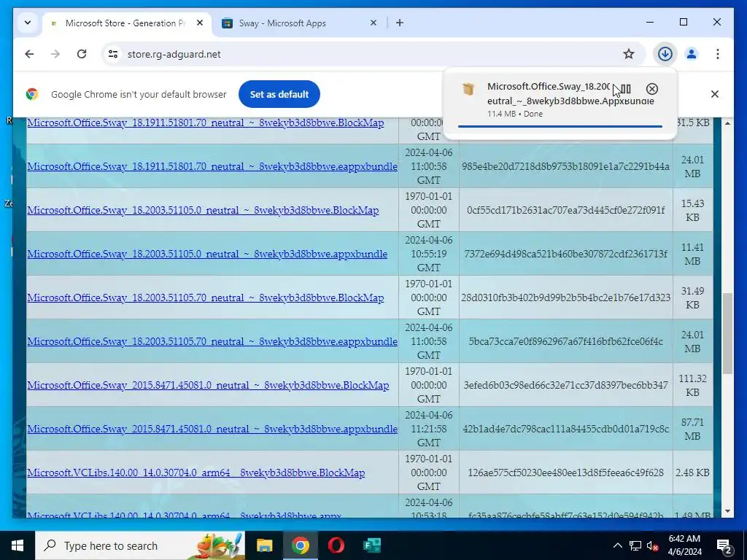Show hidden system tray icons
The height and width of the screenshot is (560, 747).
pyautogui.click(x=617, y=545)
